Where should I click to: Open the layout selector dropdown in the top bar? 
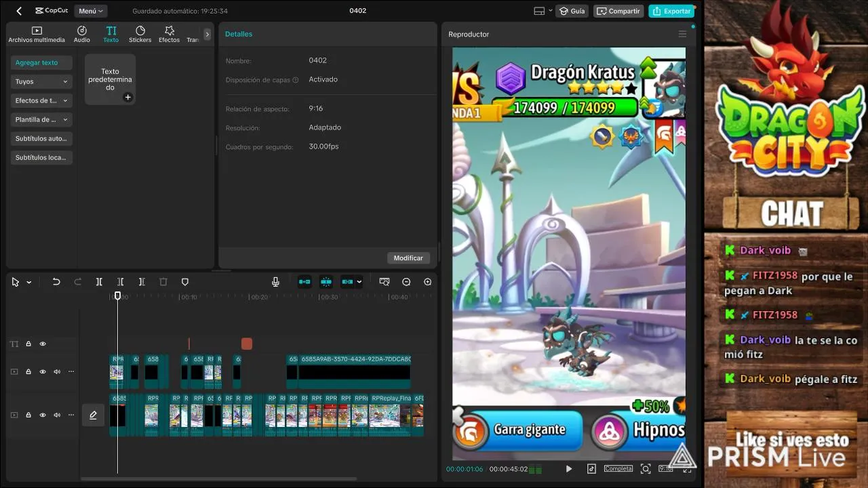543,11
